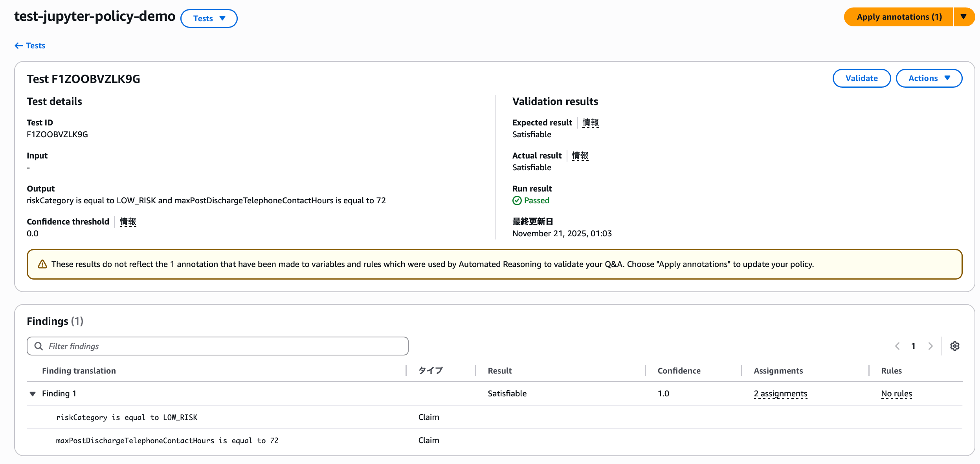
Task: Collapse the Finding 1 row
Action: point(33,394)
